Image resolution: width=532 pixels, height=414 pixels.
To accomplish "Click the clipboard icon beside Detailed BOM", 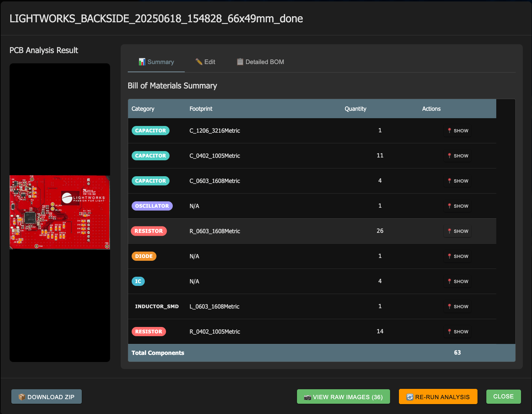I will 240,62.
